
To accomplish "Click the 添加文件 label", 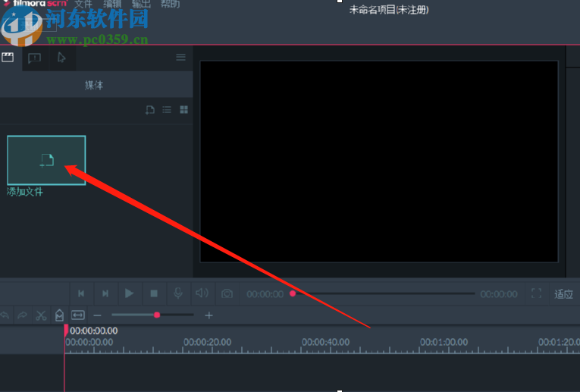I will (x=25, y=192).
